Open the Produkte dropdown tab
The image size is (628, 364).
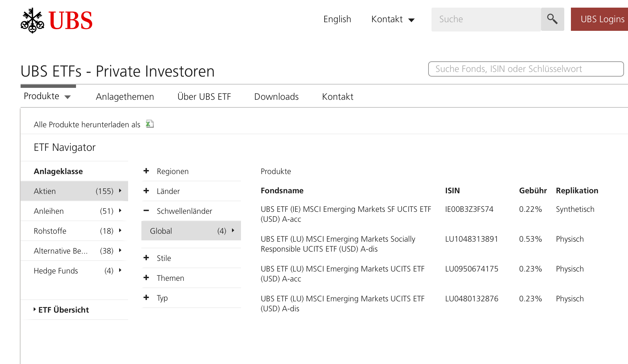click(47, 96)
